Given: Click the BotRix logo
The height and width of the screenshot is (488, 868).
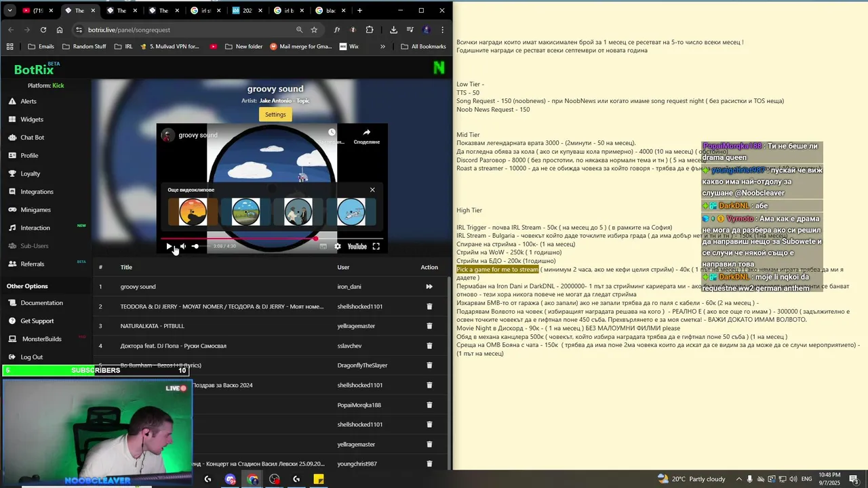Looking at the screenshot, I should 34,69.
